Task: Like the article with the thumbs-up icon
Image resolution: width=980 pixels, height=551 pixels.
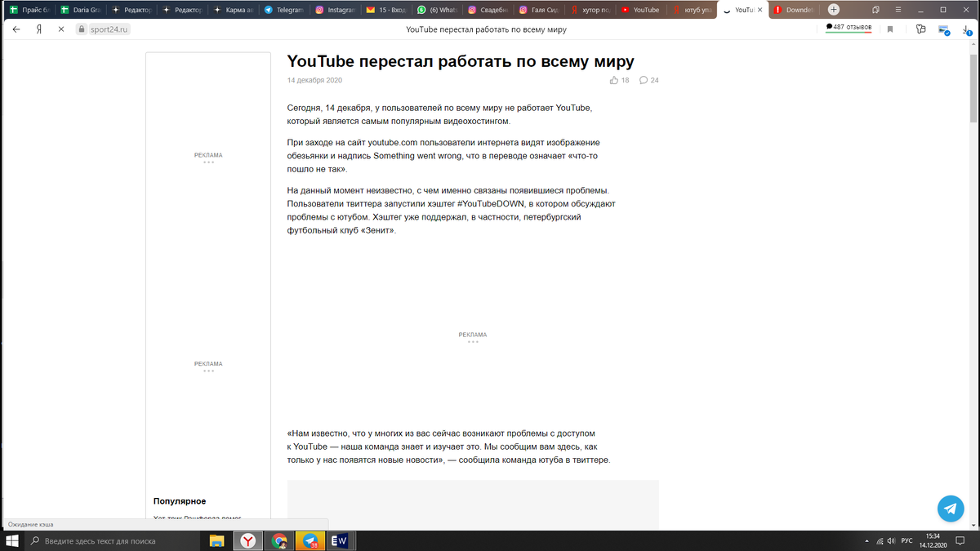Action: [x=614, y=80]
